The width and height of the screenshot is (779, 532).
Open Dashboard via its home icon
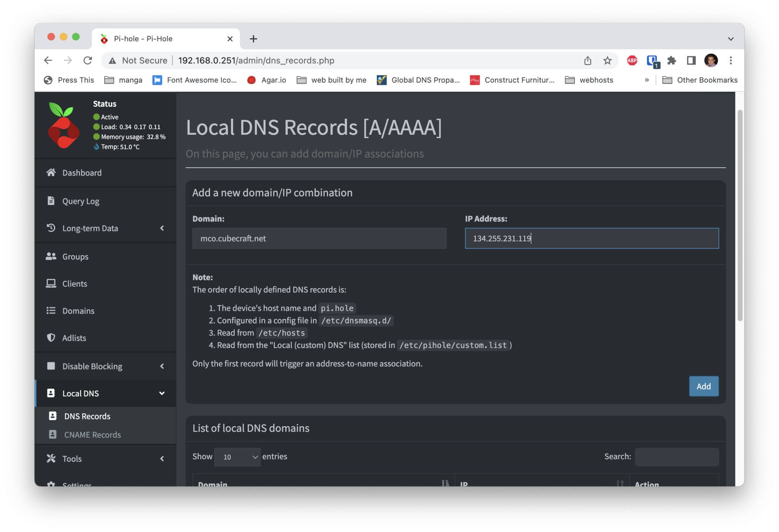click(x=51, y=173)
